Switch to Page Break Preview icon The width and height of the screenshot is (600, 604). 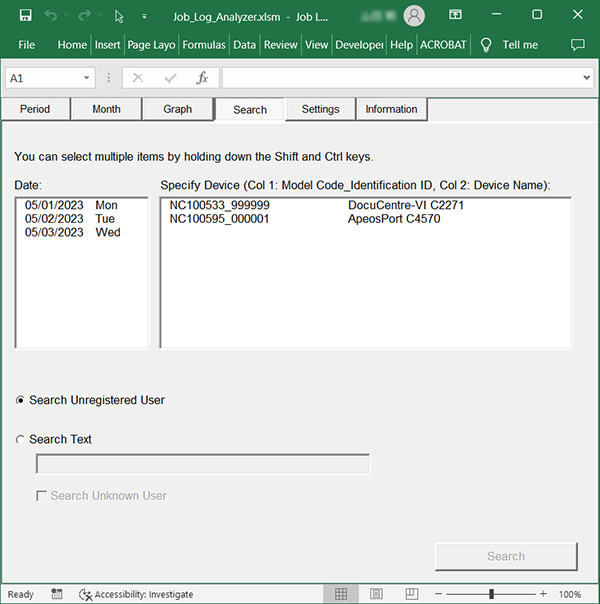point(412,594)
